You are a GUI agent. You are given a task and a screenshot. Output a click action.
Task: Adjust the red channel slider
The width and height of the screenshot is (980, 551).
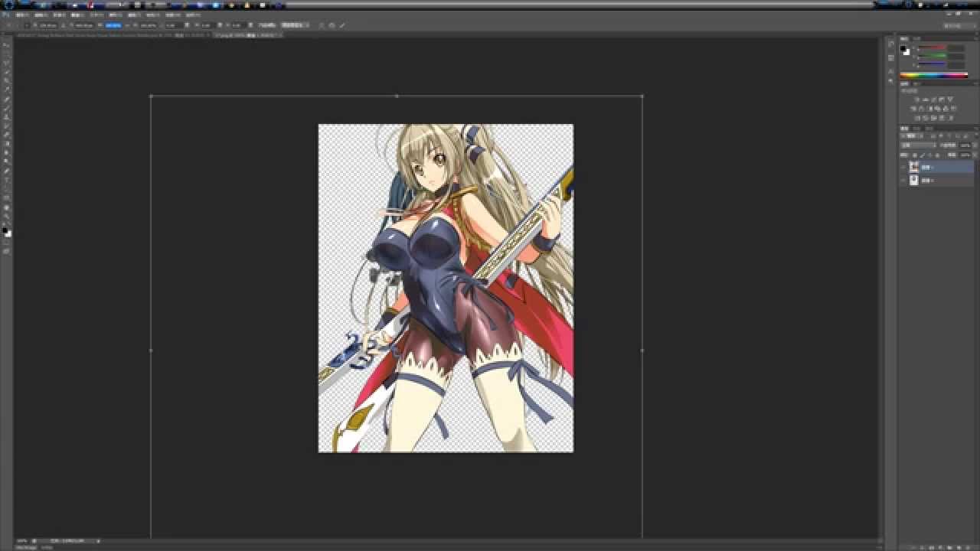pyautogui.click(x=933, y=47)
